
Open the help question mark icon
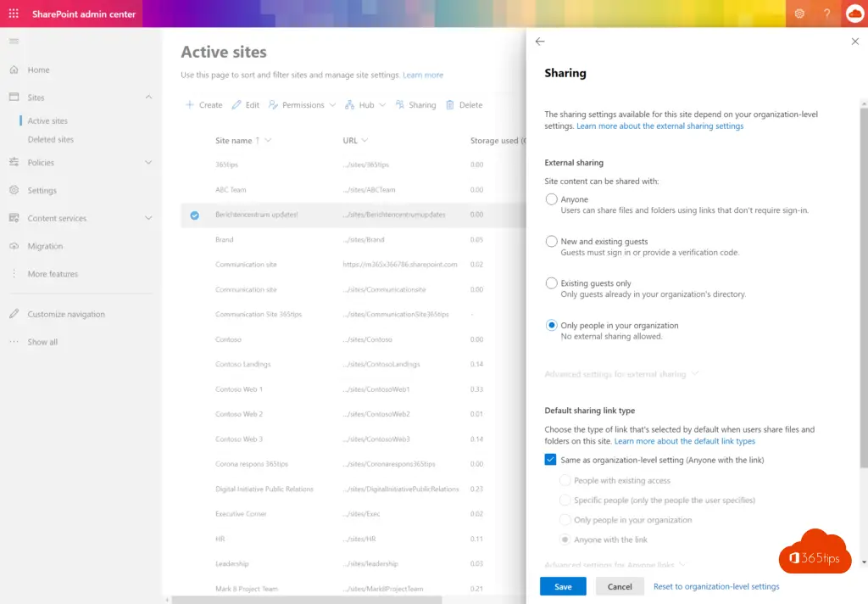tap(826, 14)
